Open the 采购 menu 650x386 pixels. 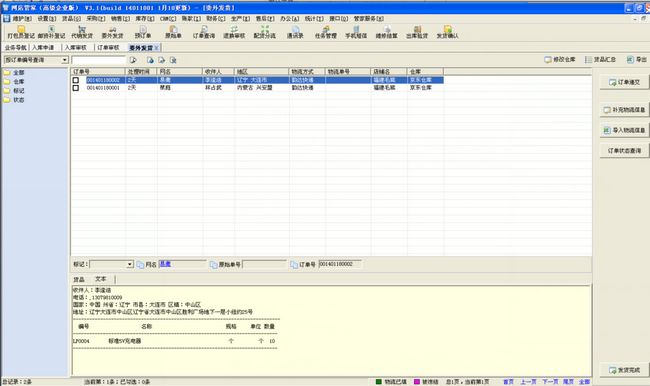tap(95, 19)
